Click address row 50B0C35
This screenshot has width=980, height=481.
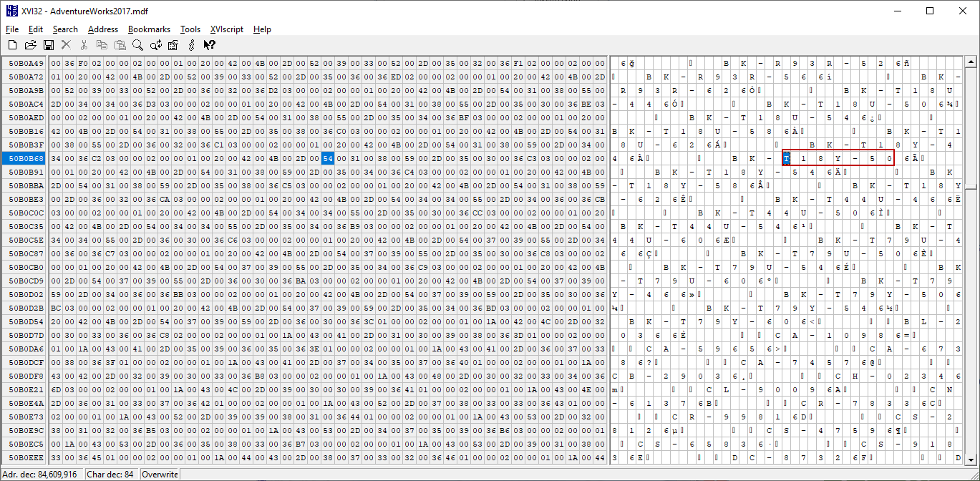coord(25,227)
